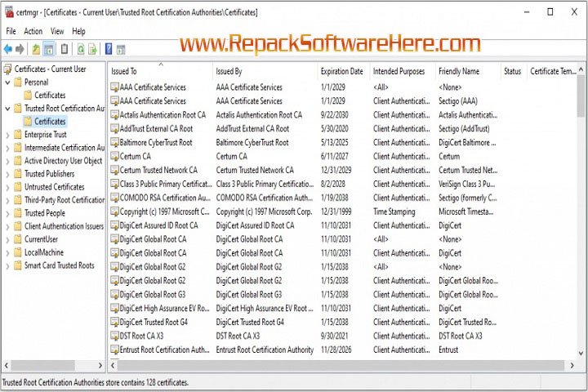Click certificate icon of COMODO RSA Certification row
Screen dimensions: 588x392
(114, 198)
